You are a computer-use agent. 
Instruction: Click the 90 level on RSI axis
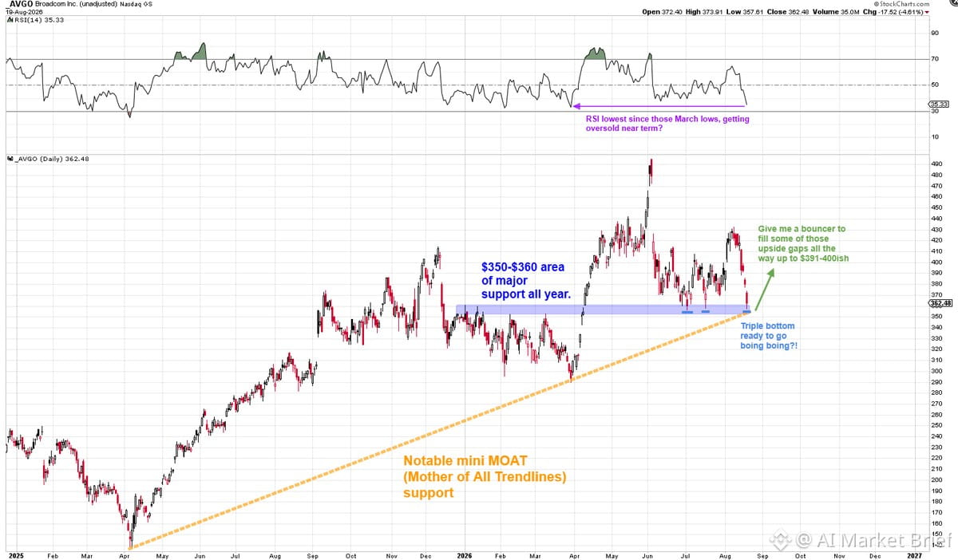pyautogui.click(x=934, y=34)
